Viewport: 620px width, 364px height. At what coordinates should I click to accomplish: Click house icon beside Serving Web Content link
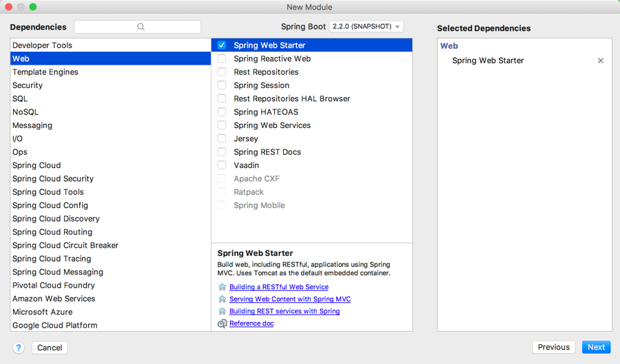pos(222,299)
